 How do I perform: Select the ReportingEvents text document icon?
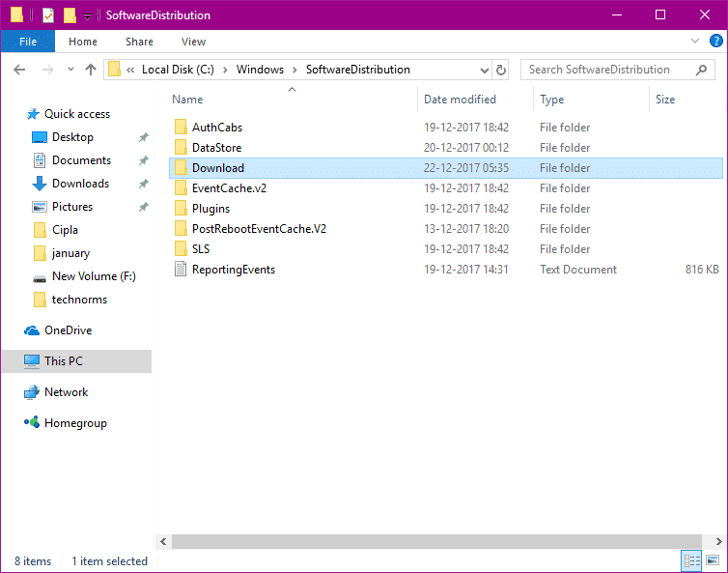[181, 269]
